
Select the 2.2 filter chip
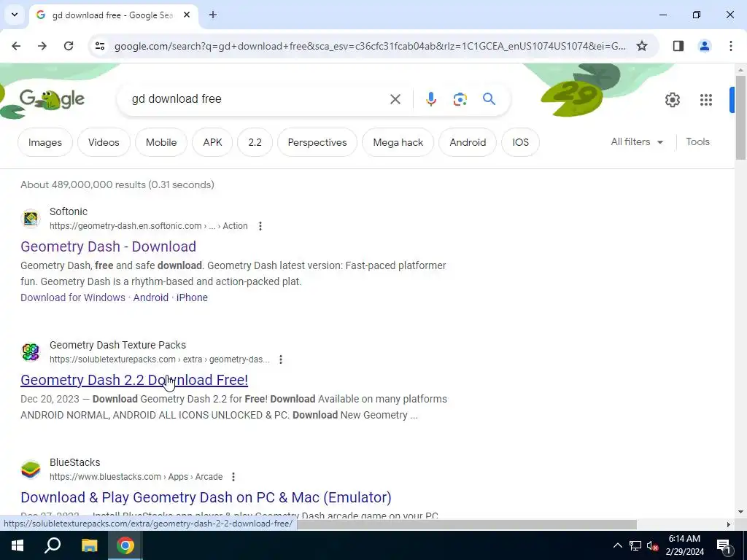[x=255, y=142]
